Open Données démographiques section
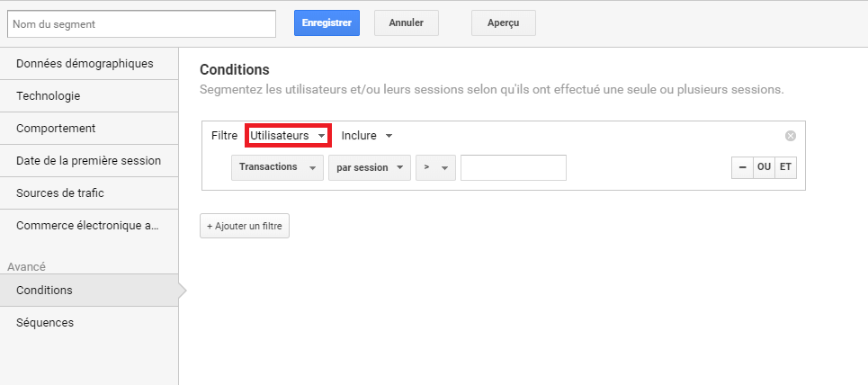Viewport: 868px width, 385px height. click(x=89, y=64)
